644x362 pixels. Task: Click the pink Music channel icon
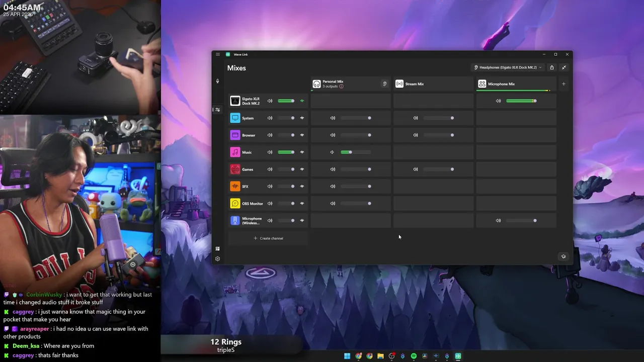[235, 152]
